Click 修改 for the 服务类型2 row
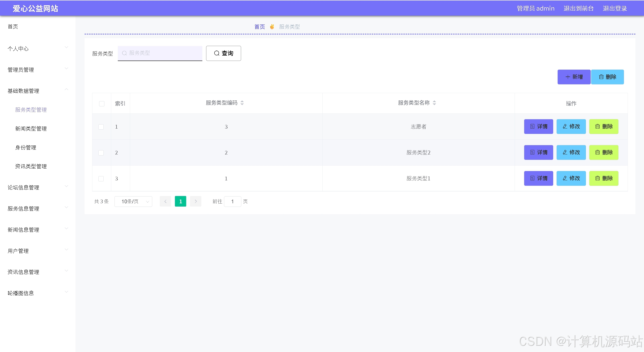The image size is (644, 352). click(571, 152)
